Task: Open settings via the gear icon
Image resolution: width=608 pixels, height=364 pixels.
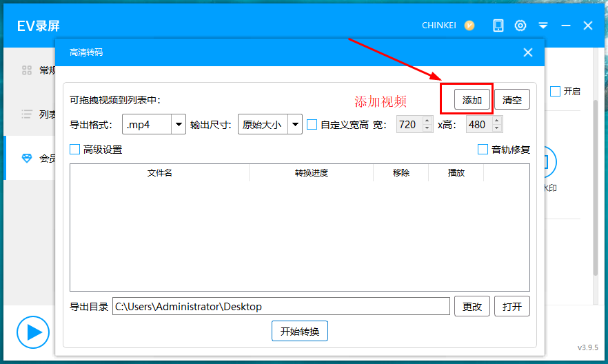Action: click(520, 26)
